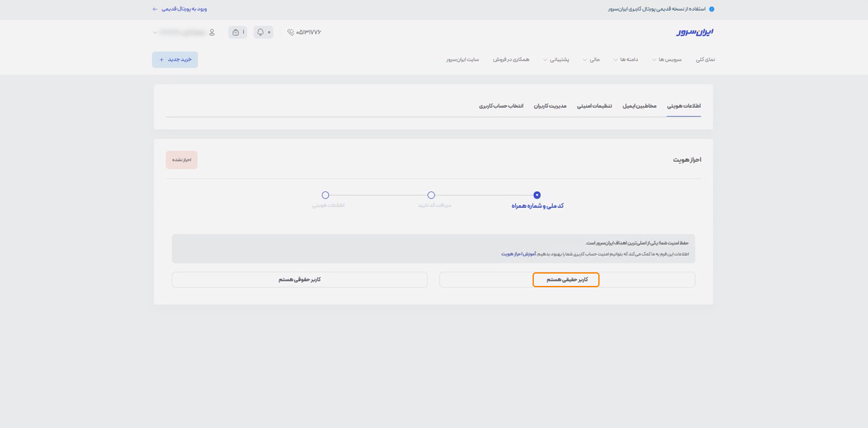868x428 pixels.
Task: Click the دریافت کد تایید step circle
Action: [431, 195]
